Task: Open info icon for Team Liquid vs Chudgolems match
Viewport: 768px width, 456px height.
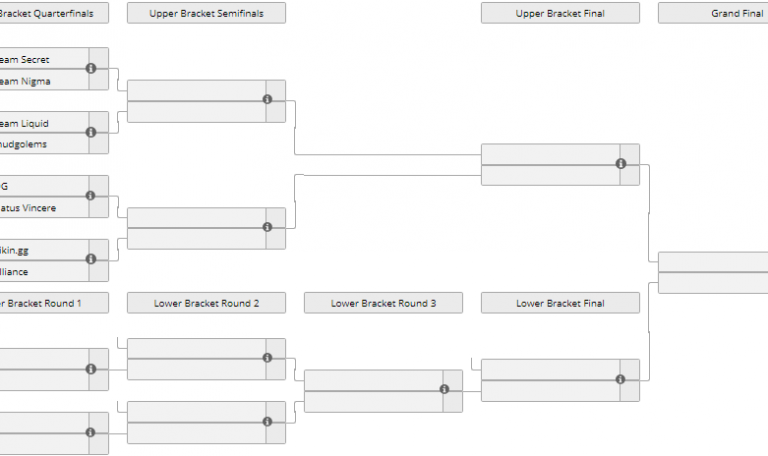Action: click(91, 132)
